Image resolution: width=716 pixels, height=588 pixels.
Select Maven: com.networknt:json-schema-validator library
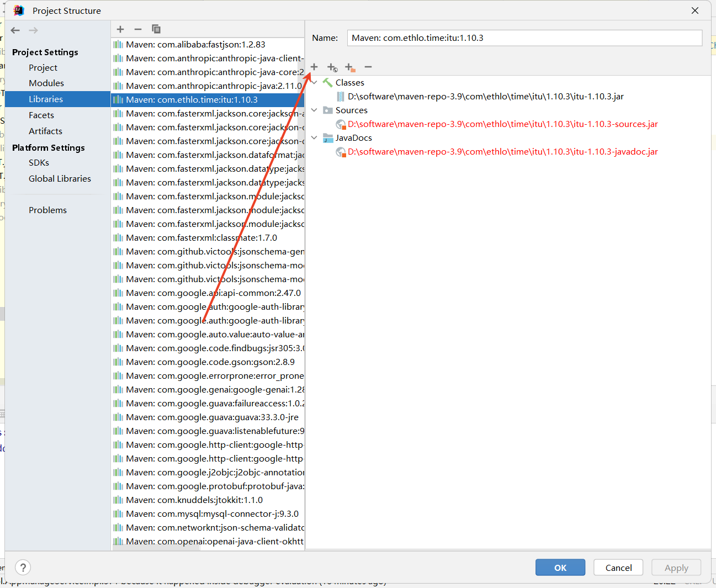point(208,527)
